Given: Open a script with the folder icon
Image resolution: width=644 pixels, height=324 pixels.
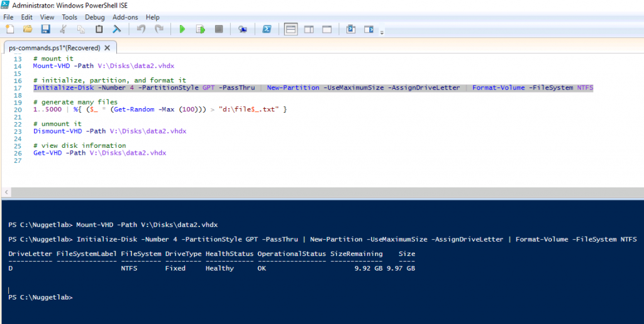Looking at the screenshot, I should pyautogui.click(x=28, y=29).
